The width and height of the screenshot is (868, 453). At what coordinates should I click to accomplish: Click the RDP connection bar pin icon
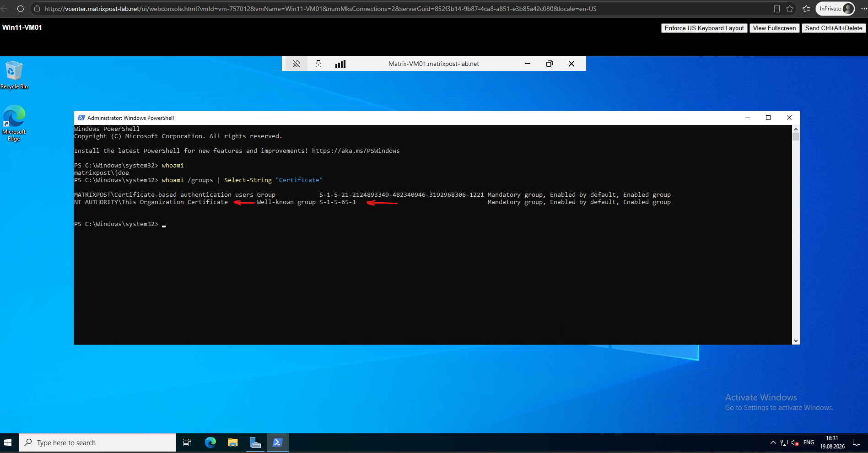297,64
